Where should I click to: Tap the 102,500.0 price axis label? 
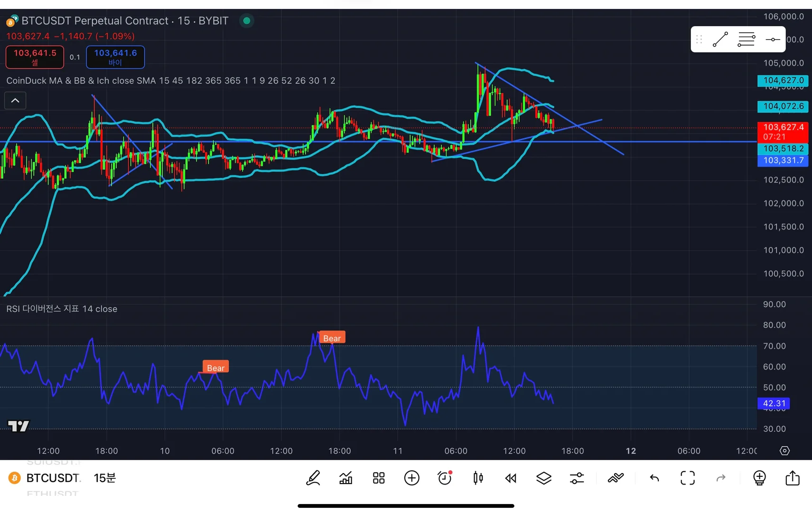click(784, 180)
